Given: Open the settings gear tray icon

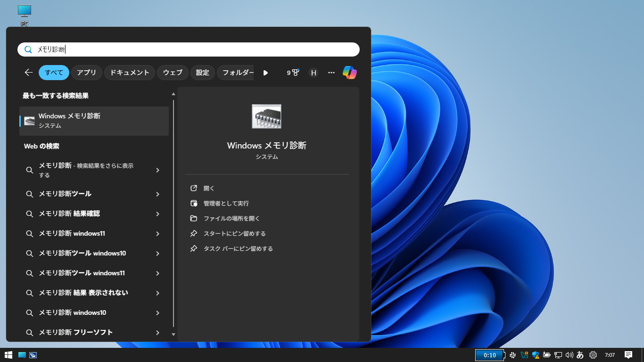Looking at the screenshot, I should tap(593, 355).
